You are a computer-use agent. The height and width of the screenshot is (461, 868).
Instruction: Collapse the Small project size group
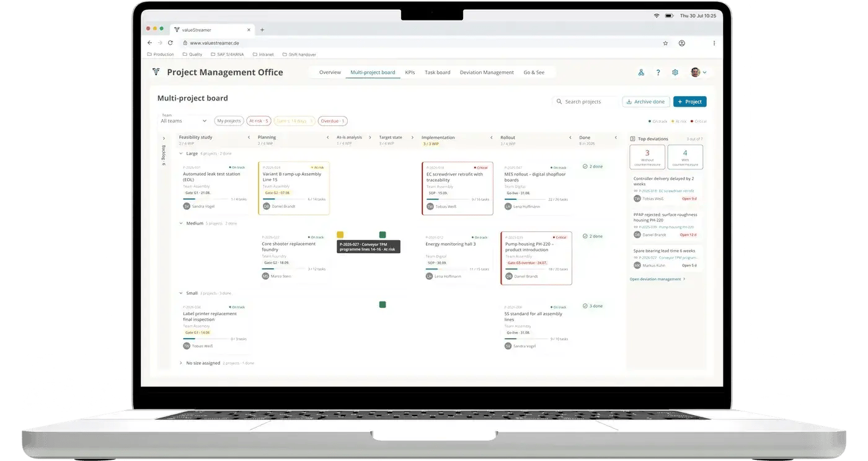181,293
